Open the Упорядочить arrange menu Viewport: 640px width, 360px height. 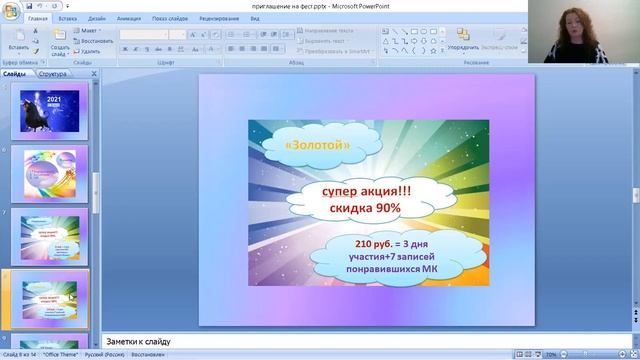click(463, 42)
